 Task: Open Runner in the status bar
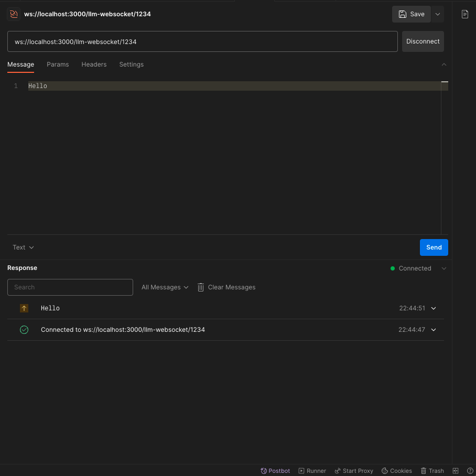pos(312,471)
